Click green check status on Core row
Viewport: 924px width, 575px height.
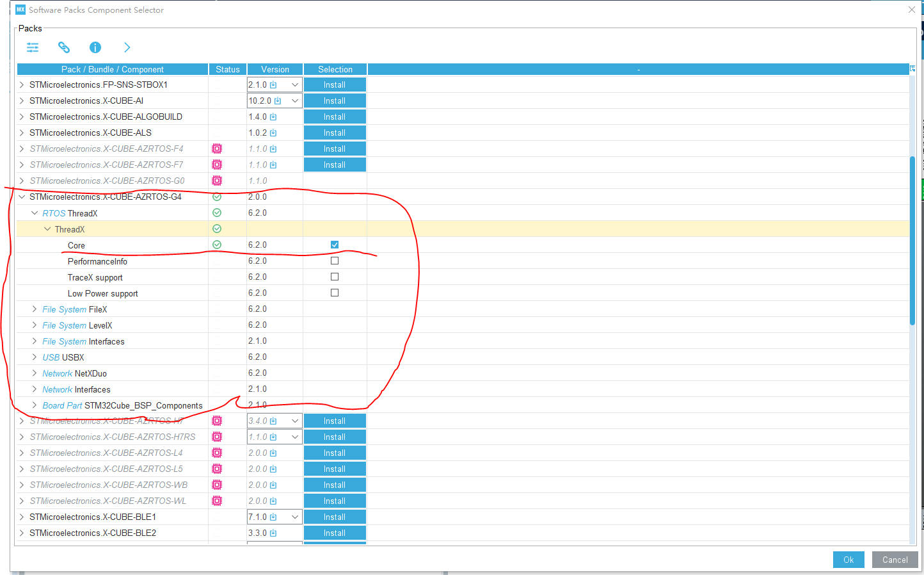[x=217, y=245]
